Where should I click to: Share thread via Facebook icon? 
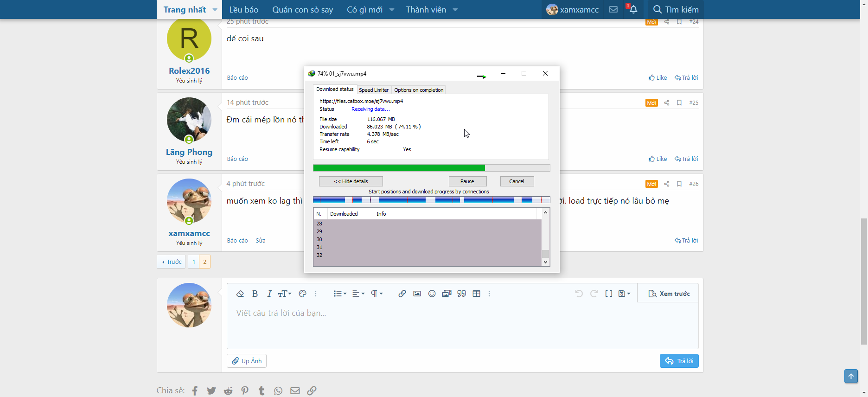click(x=195, y=391)
